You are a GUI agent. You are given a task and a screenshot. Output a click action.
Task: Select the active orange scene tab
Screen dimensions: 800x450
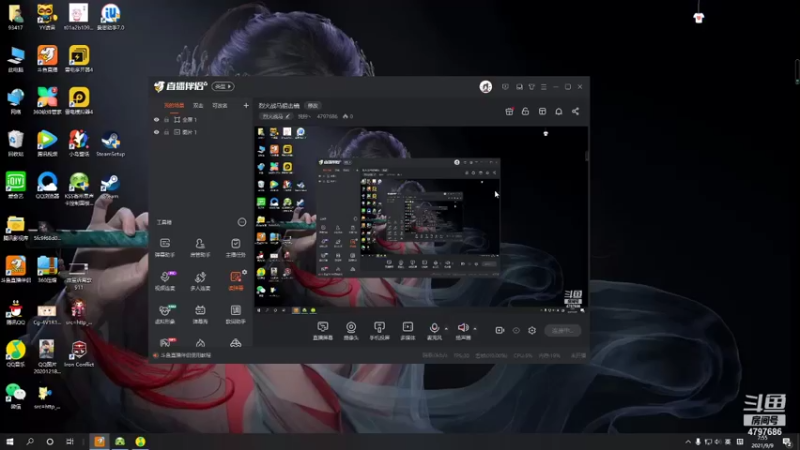(174, 106)
